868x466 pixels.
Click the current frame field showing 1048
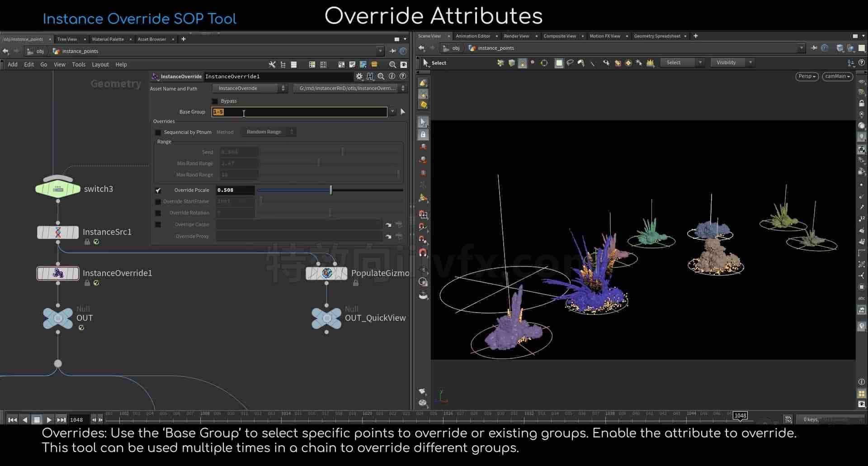pyautogui.click(x=78, y=420)
